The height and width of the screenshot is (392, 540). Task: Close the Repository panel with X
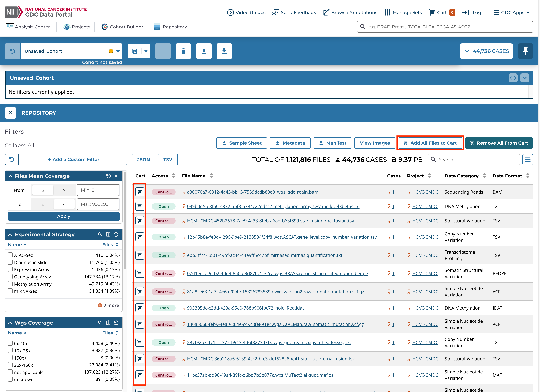(11, 113)
